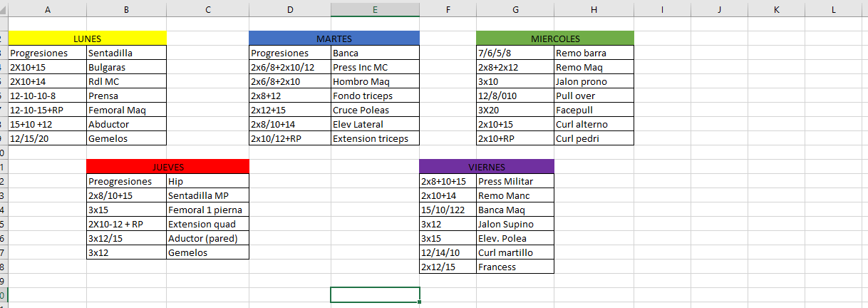Select the Curl martillo cell
868x308 pixels.
point(515,252)
